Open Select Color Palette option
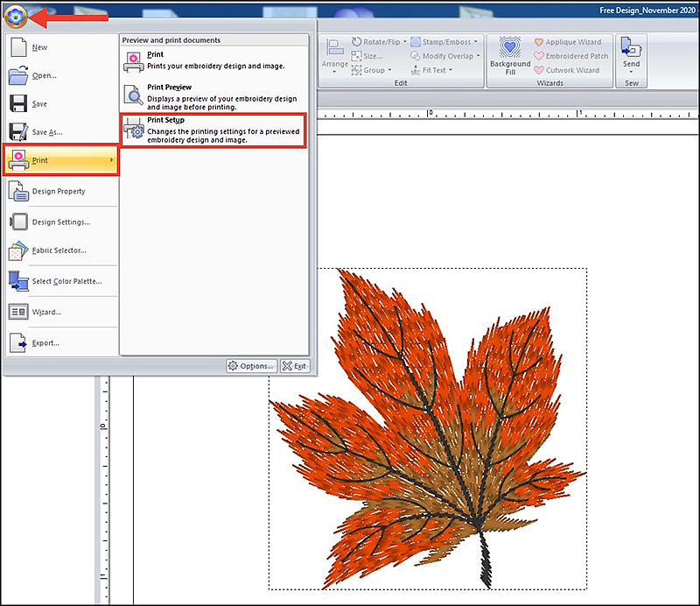Viewport: 700px width, 606px height. click(x=66, y=281)
